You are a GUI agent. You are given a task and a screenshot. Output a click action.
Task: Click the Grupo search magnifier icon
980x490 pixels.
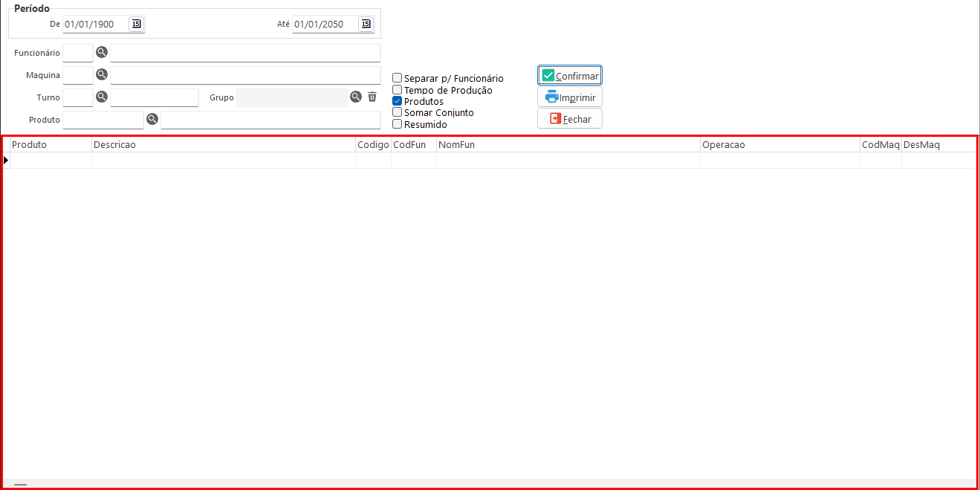tap(356, 97)
